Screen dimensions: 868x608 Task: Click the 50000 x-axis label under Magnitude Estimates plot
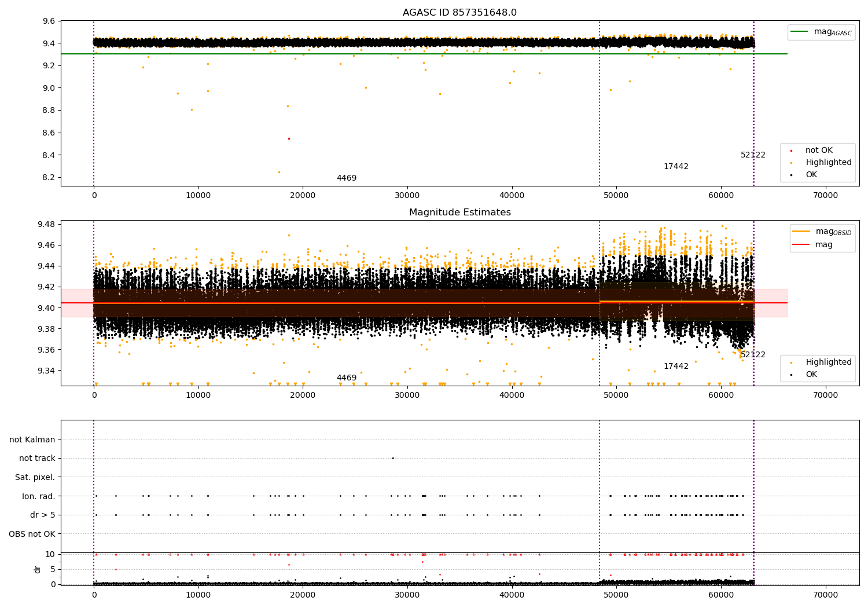click(616, 396)
